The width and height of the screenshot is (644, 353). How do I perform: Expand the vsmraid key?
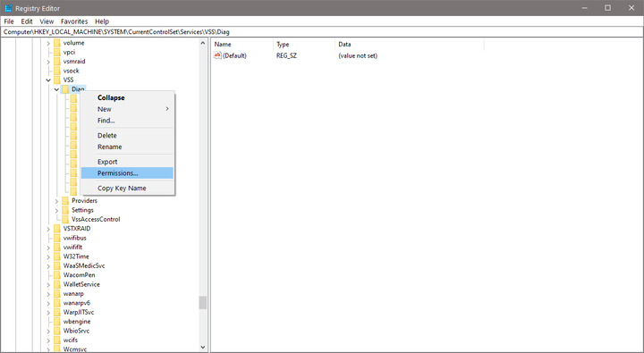coord(48,62)
